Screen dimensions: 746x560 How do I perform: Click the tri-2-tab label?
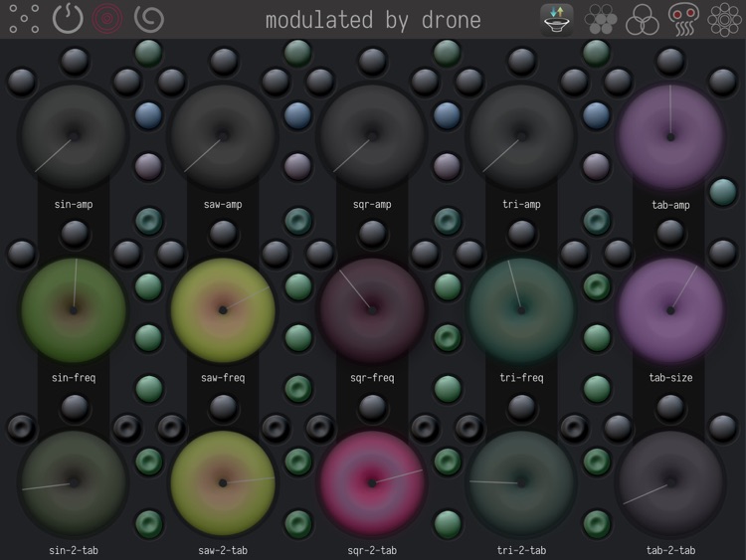[x=521, y=550]
